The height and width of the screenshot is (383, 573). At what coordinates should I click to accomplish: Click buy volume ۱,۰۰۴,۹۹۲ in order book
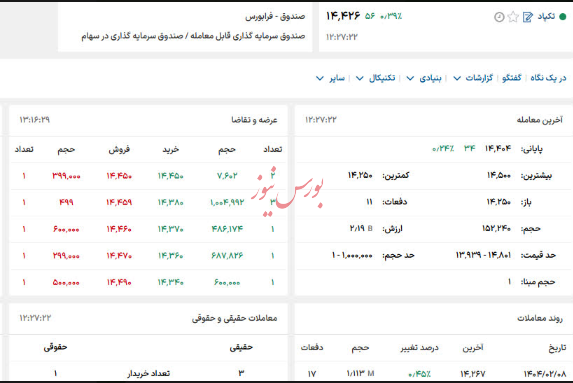[x=227, y=202]
